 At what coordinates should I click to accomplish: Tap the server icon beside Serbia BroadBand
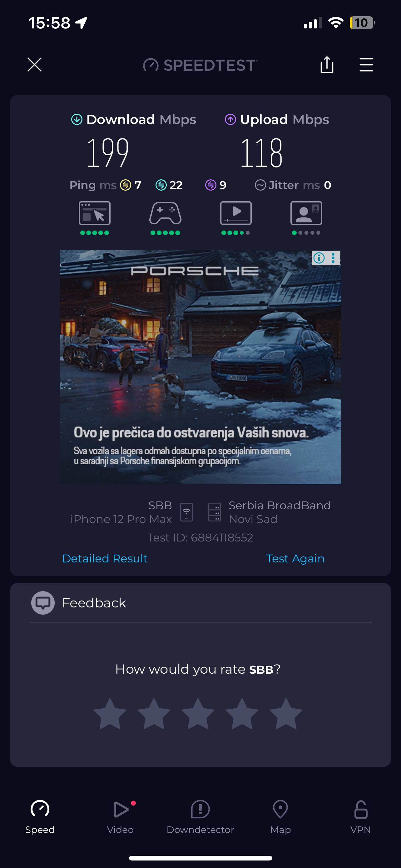[215, 512]
